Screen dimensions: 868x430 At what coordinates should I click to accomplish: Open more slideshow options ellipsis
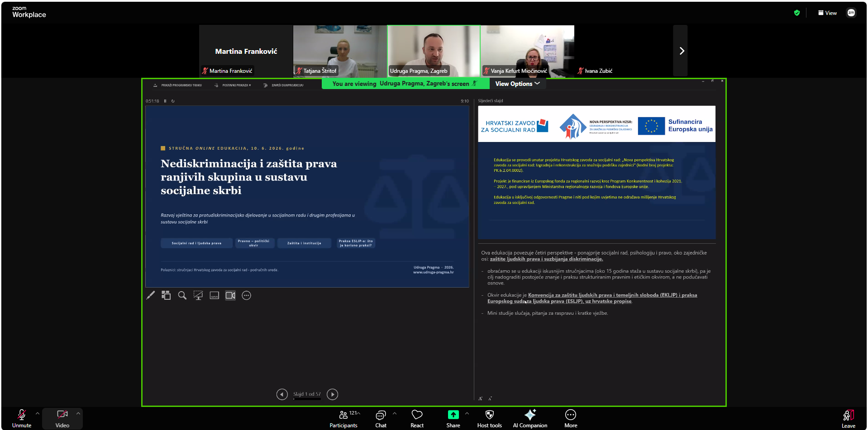point(246,295)
